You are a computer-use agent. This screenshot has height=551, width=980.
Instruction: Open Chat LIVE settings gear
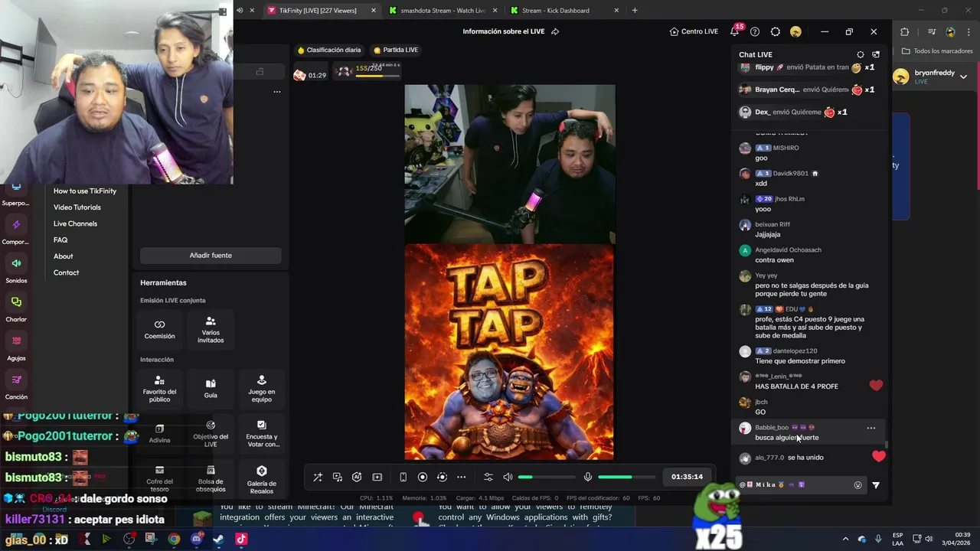click(861, 54)
